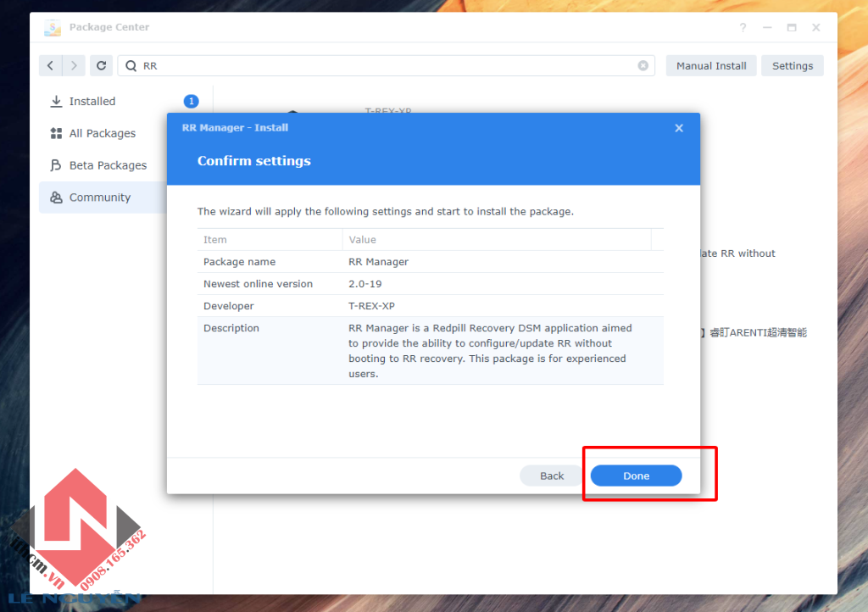Click the update count badge on Installed
This screenshot has width=868, height=612.
click(x=191, y=102)
